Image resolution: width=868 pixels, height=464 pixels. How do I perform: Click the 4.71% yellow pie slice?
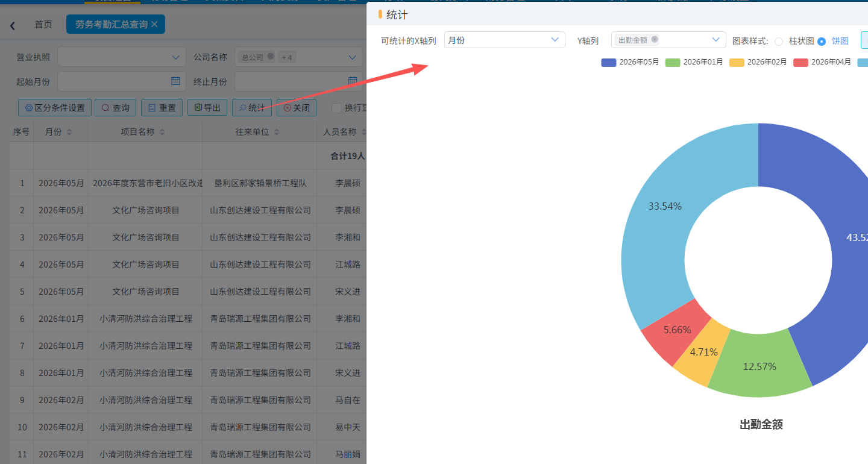(x=703, y=353)
